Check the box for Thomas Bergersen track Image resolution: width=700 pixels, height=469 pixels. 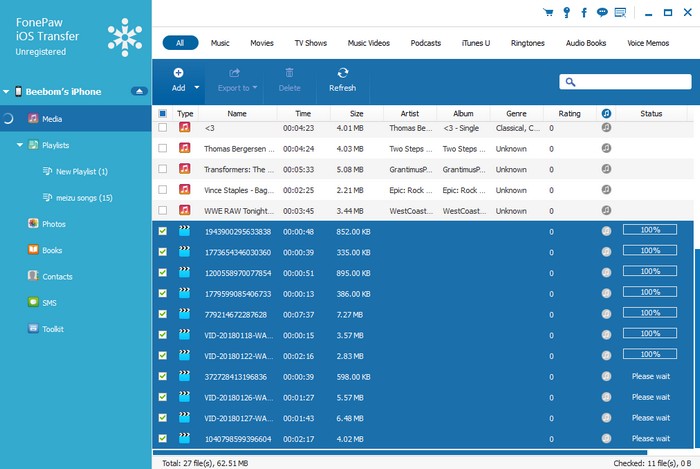click(163, 148)
